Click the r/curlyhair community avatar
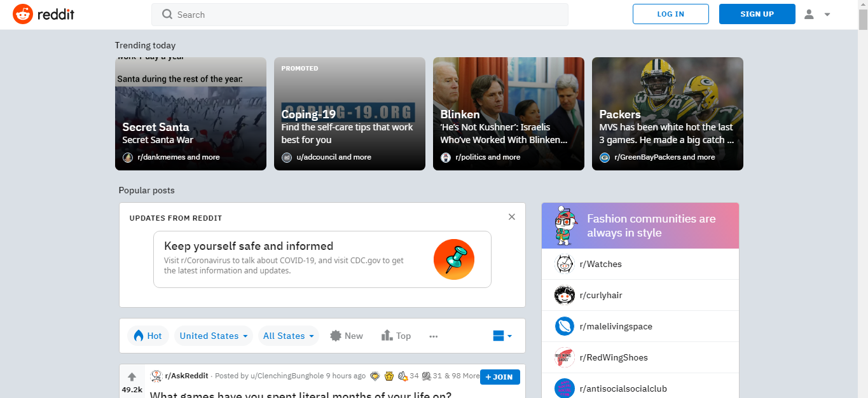Screen dimensions: 868x398 coord(565,295)
